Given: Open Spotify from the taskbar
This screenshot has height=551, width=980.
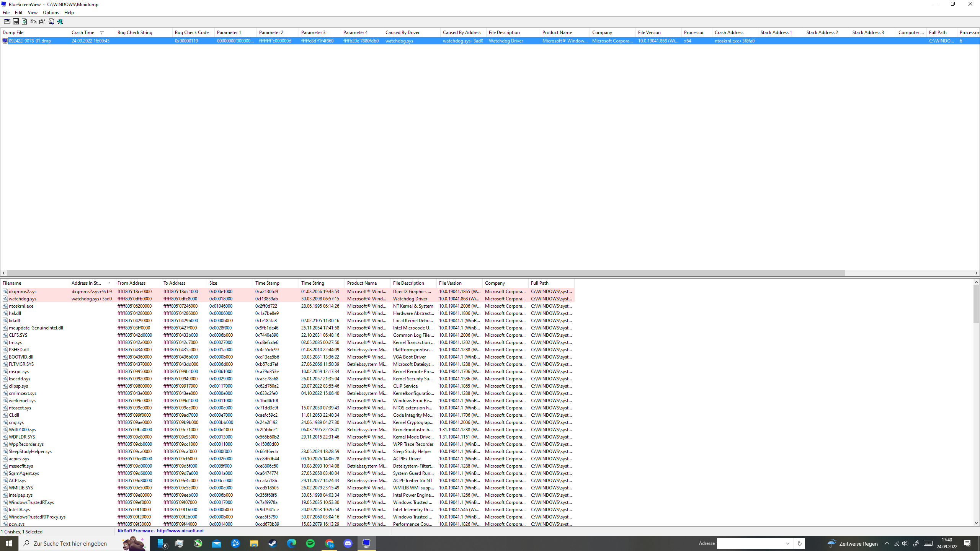Looking at the screenshot, I should [x=310, y=543].
